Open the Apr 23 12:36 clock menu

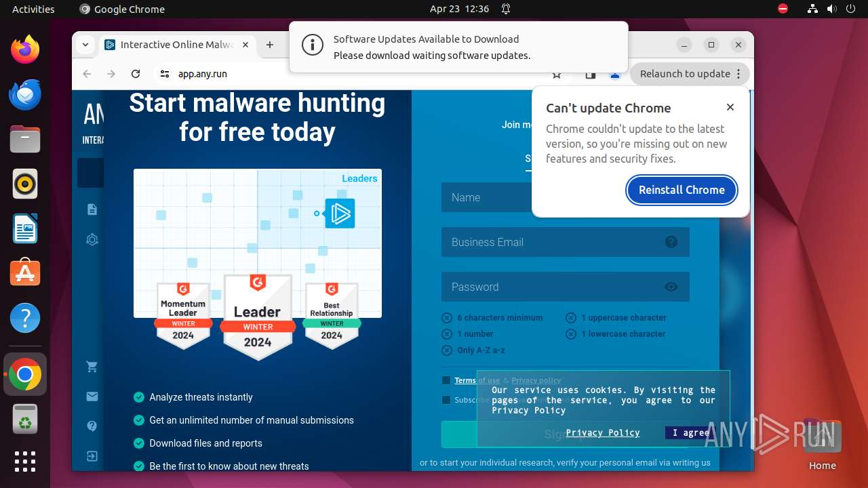(459, 9)
